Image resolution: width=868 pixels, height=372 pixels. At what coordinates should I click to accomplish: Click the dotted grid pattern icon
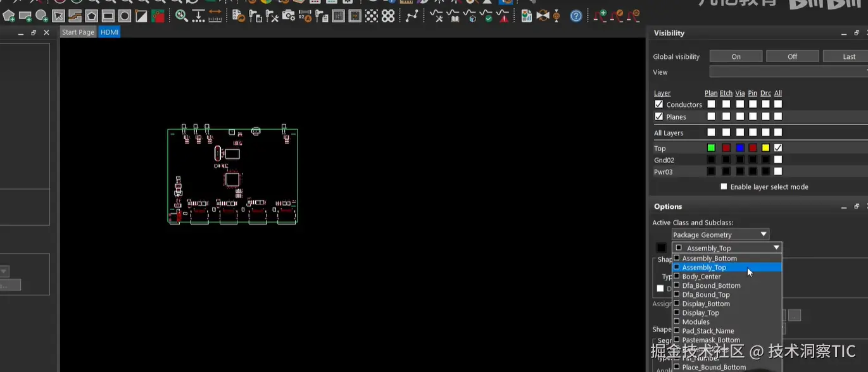coord(372,16)
